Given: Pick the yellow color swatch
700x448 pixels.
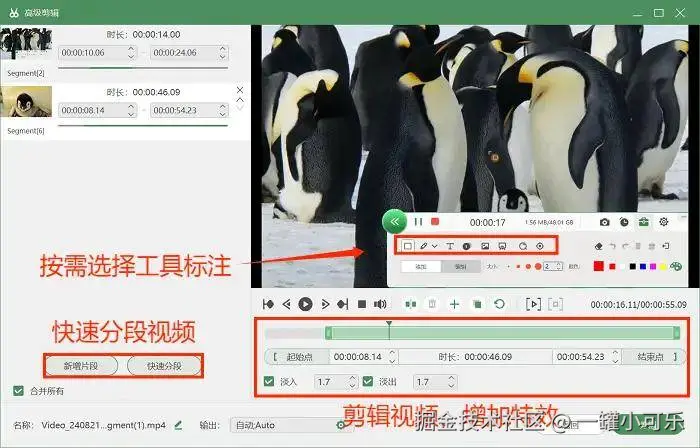Looking at the screenshot, I should 663,266.
